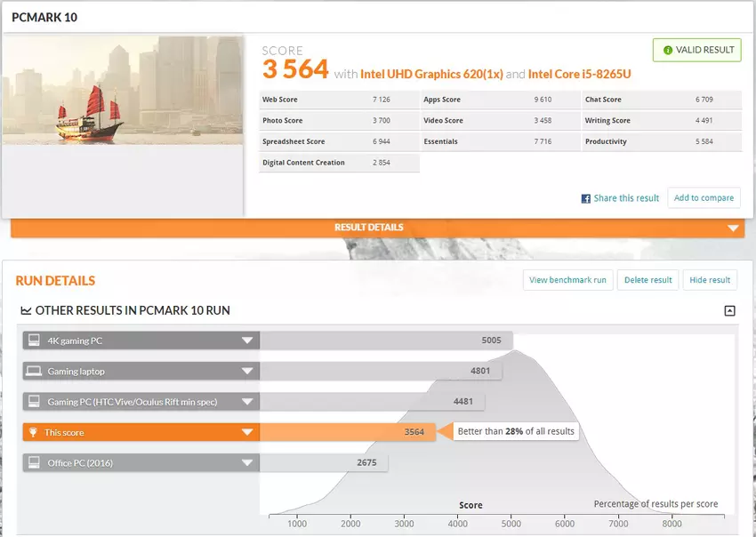Click the chart icon beside Other Results heading
756x537 pixels.
pos(26,311)
